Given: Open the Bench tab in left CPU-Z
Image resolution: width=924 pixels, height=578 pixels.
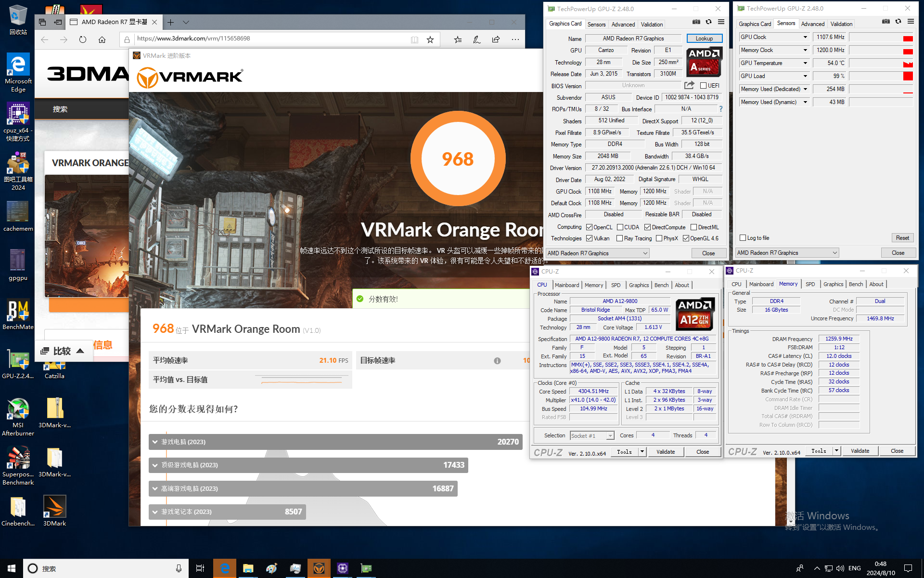Looking at the screenshot, I should point(661,285).
